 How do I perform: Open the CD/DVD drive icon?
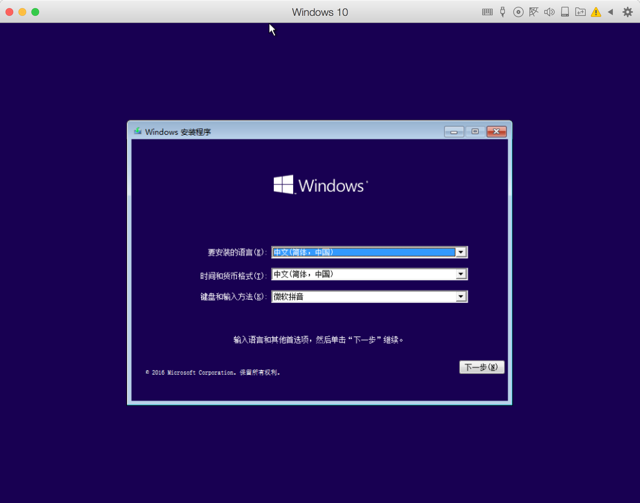(518, 12)
